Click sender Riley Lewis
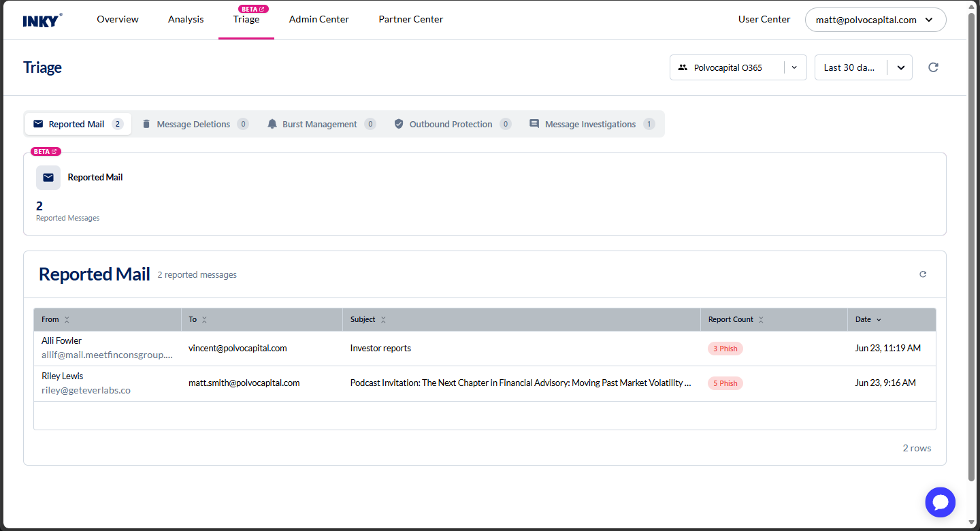The height and width of the screenshot is (531, 980). pyautogui.click(x=63, y=376)
